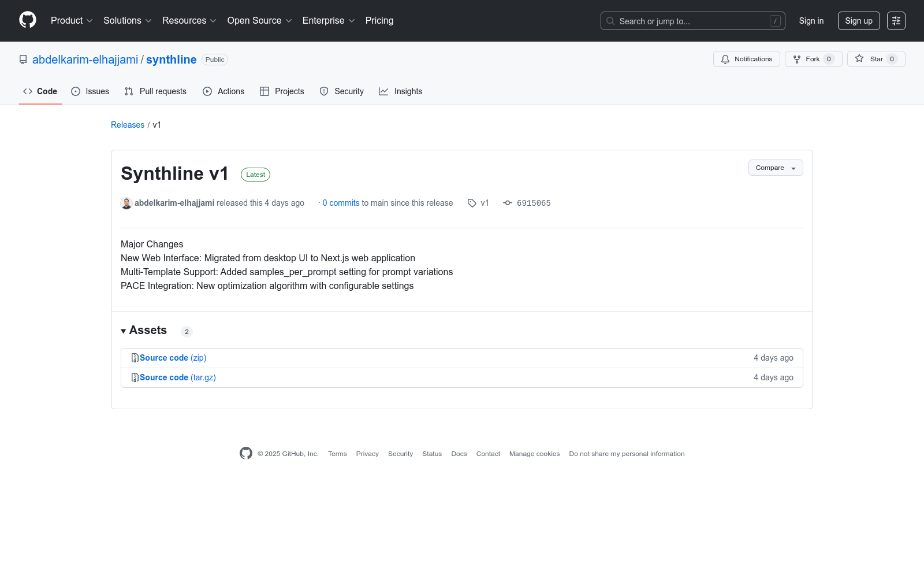Click the Sign up button
This screenshot has width=924, height=578.
(859, 21)
